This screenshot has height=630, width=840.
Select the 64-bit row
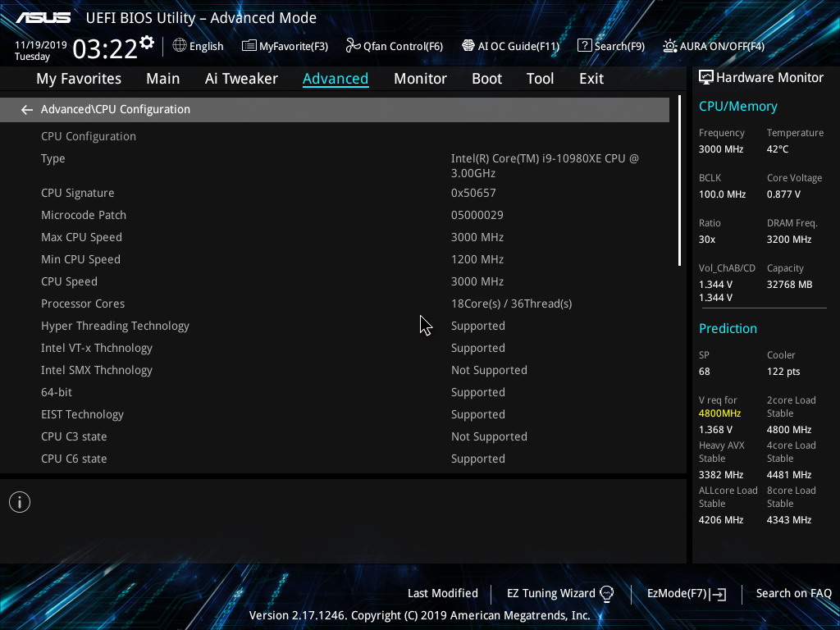335,392
